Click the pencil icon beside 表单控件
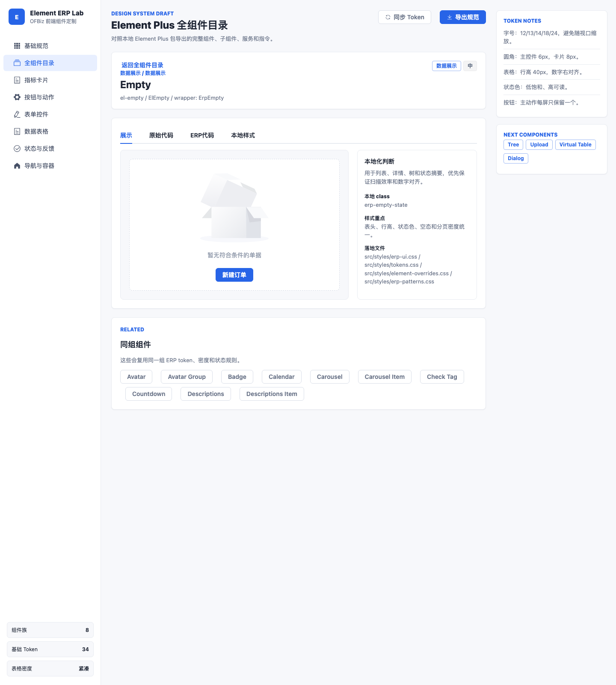 click(17, 114)
